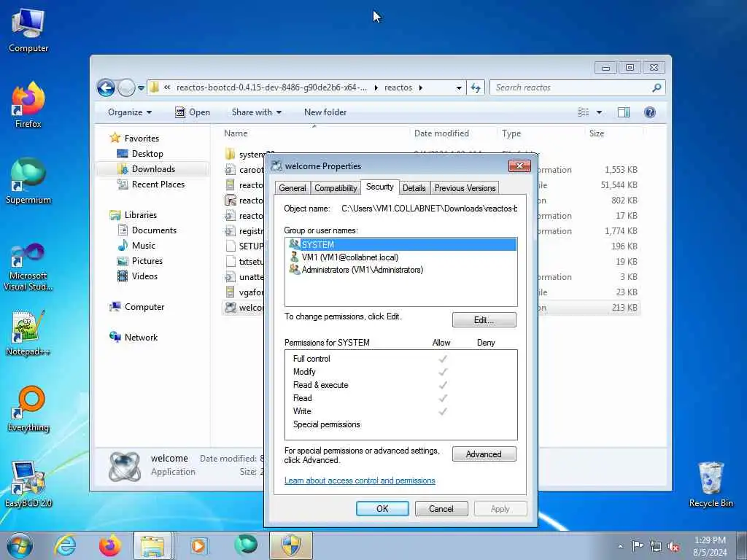Open the Previous Versions tab

pyautogui.click(x=465, y=188)
